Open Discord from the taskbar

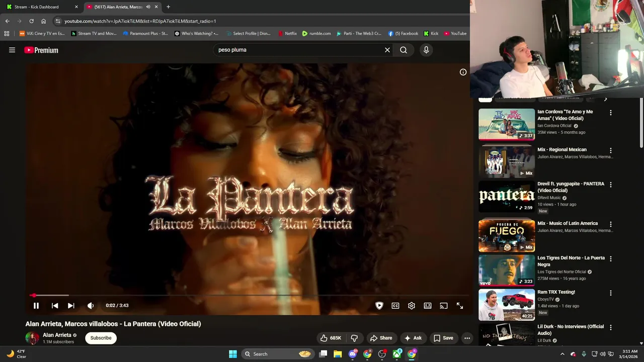(353, 354)
